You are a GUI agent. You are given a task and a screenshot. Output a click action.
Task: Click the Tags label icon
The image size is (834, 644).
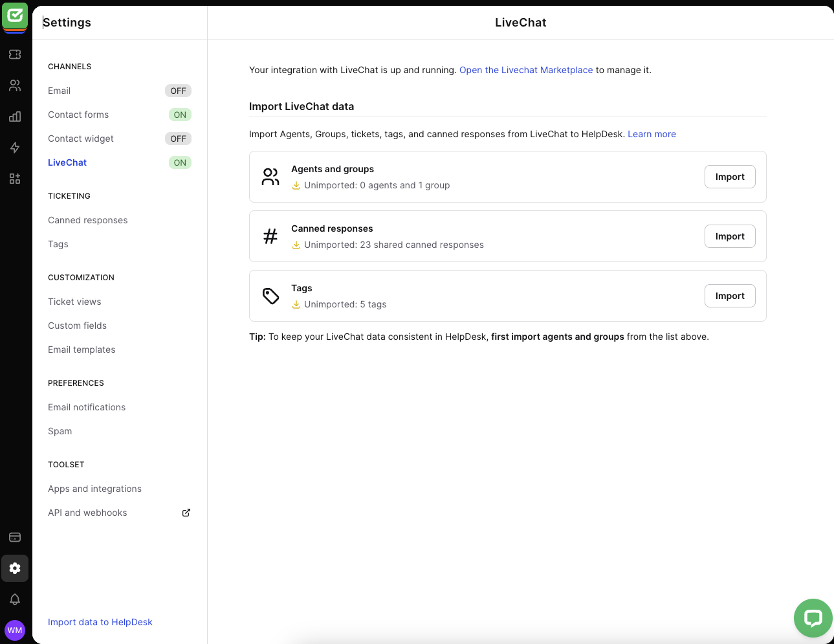(x=270, y=296)
